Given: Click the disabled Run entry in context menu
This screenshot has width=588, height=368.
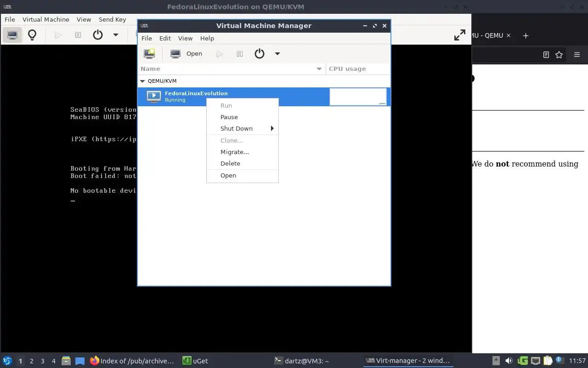Looking at the screenshot, I should (x=242, y=105).
